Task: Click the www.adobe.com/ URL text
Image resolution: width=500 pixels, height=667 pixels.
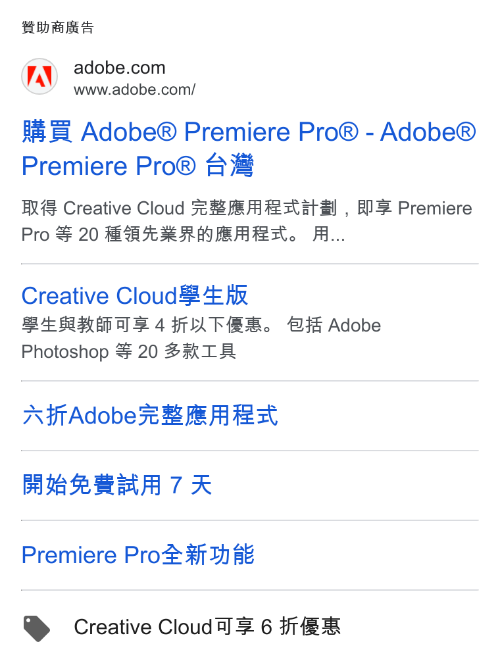Action: pos(134,90)
